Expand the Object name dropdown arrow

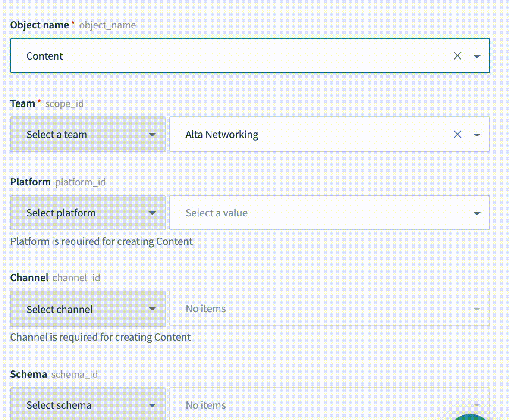click(477, 56)
